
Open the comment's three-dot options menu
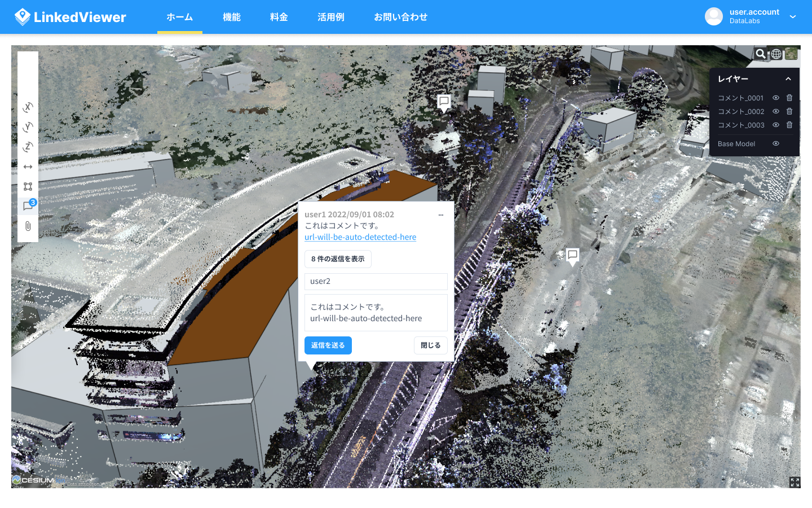click(441, 214)
